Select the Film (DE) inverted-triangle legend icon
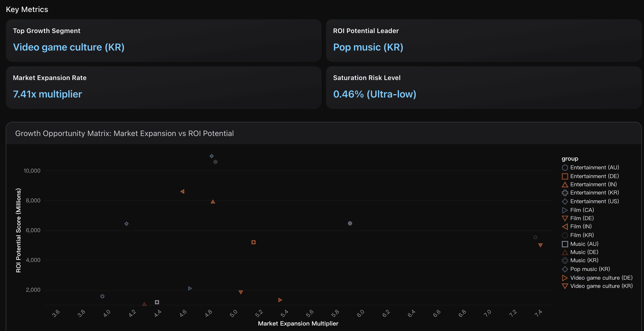 pyautogui.click(x=565, y=218)
